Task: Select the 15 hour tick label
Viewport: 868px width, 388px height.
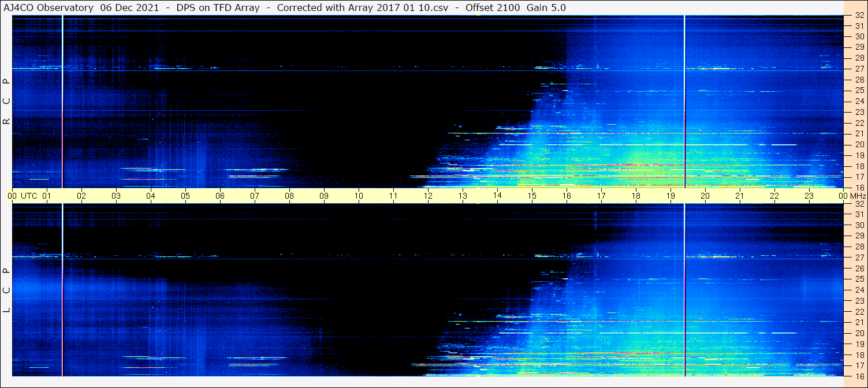Action: tap(532, 196)
